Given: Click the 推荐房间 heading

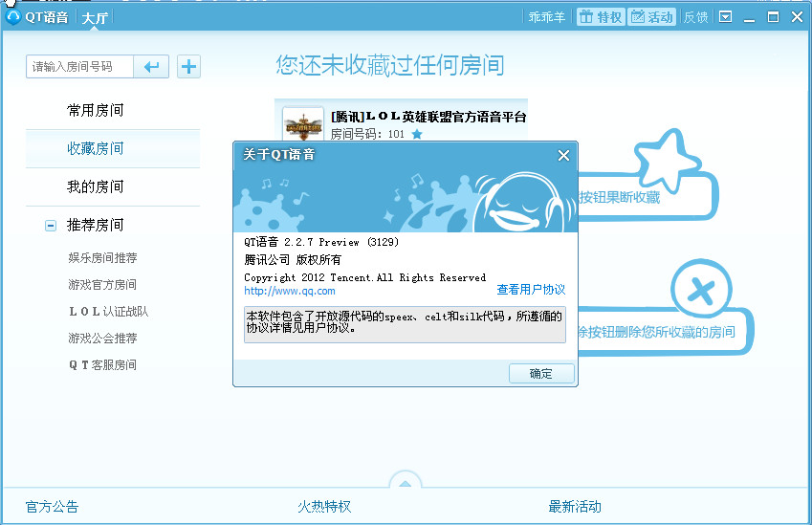Looking at the screenshot, I should pyautogui.click(x=96, y=226).
